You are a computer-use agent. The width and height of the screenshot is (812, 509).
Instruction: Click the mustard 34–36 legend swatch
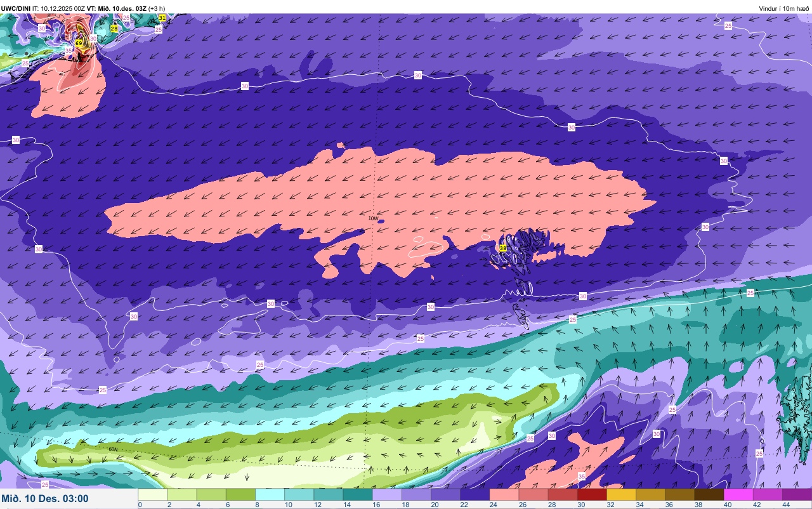click(650, 494)
